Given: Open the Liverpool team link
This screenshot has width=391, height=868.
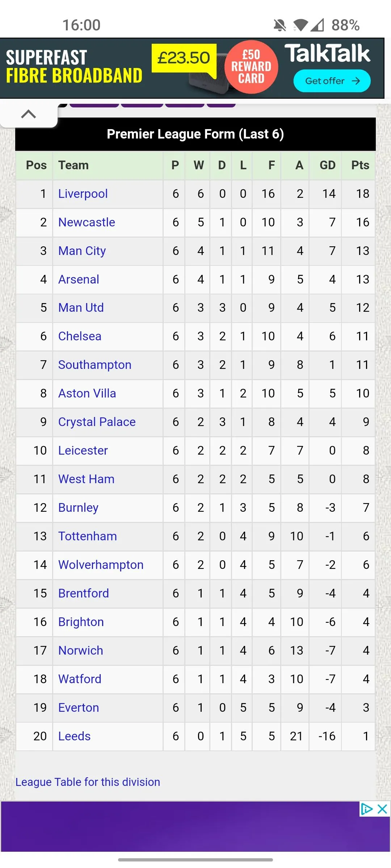Looking at the screenshot, I should point(83,194).
